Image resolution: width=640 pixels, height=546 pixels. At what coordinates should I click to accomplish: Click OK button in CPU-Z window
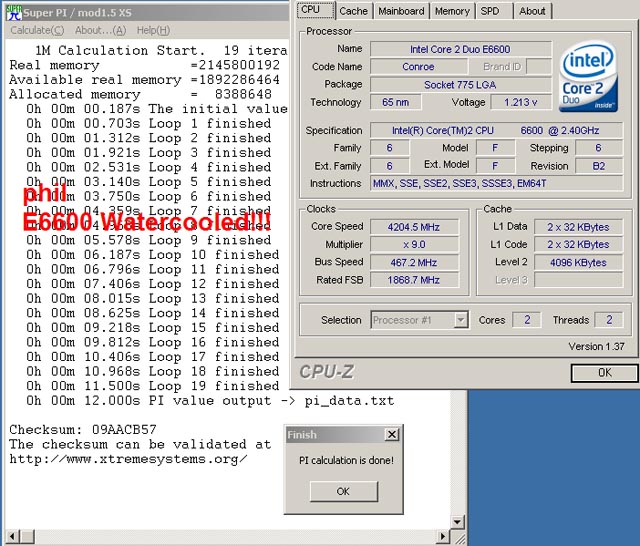click(x=604, y=373)
